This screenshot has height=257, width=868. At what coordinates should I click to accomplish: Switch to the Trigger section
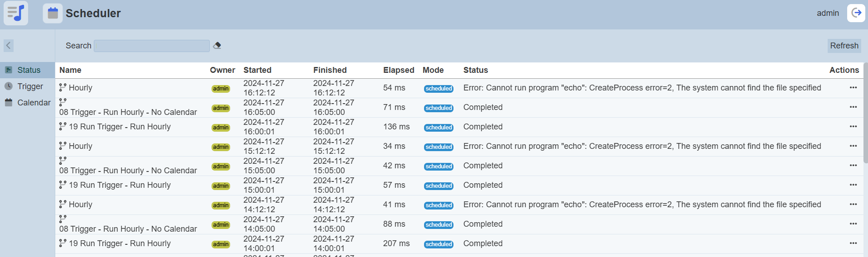(30, 86)
